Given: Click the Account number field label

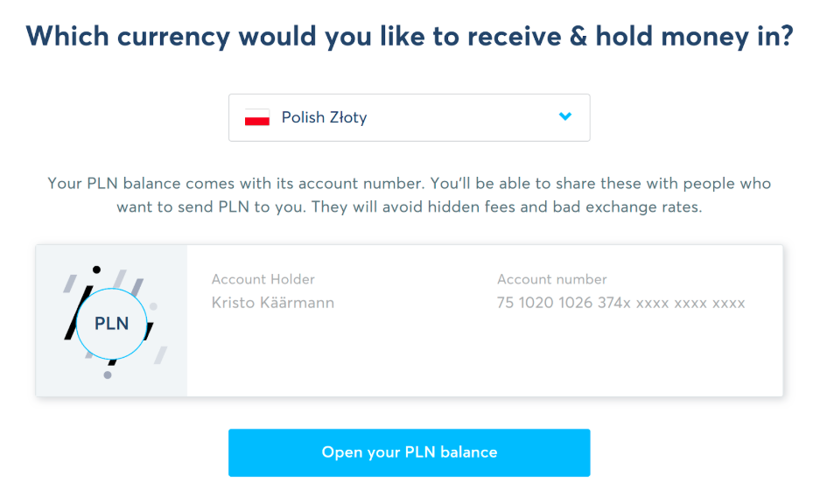Looking at the screenshot, I should point(551,279).
